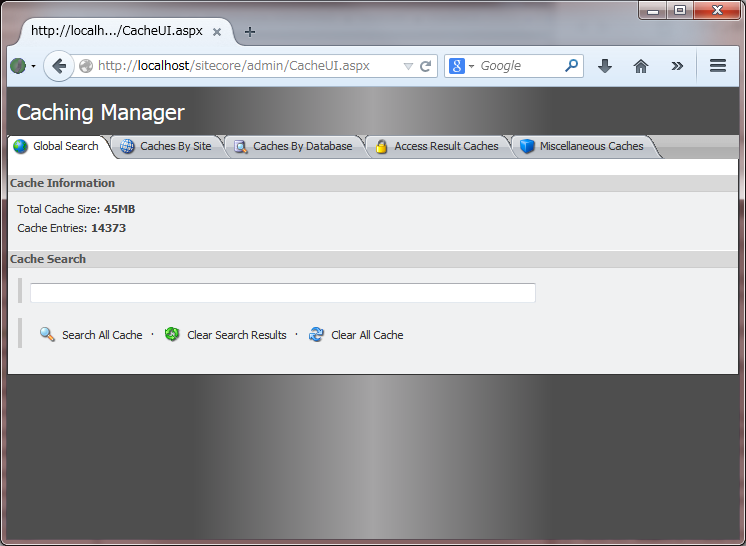Image resolution: width=746 pixels, height=546 pixels.
Task: Click the globe icon on Global Search tab
Action: pyautogui.click(x=20, y=146)
